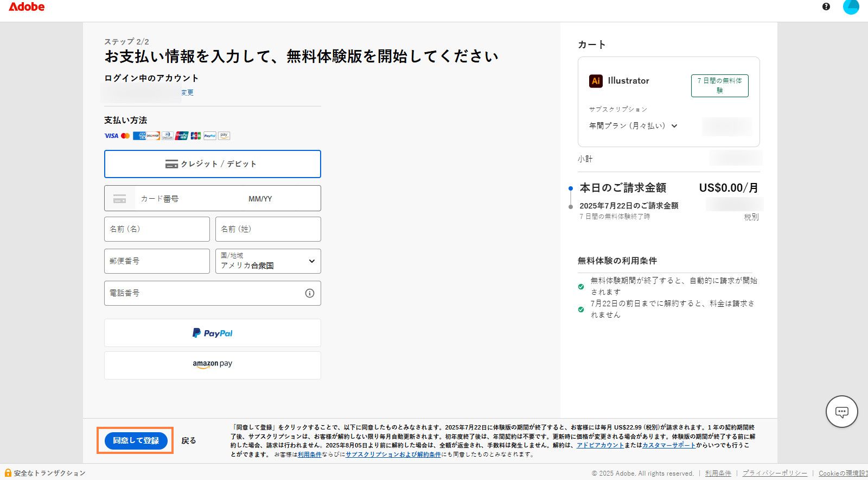This screenshot has height=480, width=868.
Task: Select クレジット / デビット payment option
Action: [213, 164]
